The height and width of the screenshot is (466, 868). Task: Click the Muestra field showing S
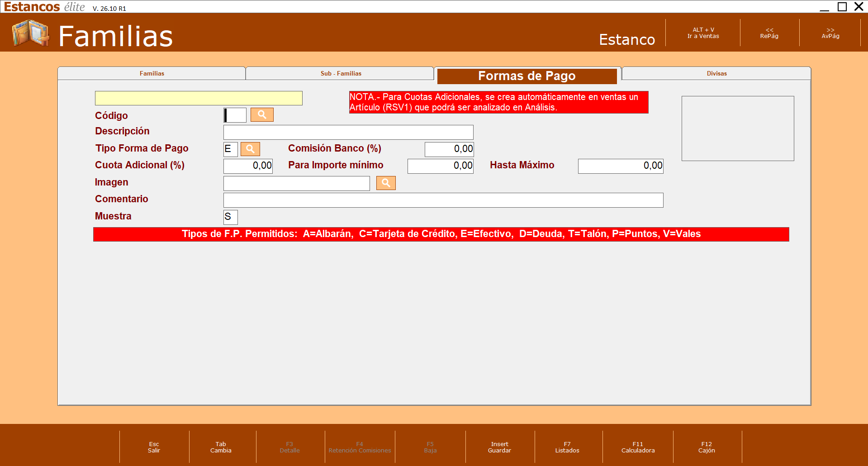coord(231,217)
